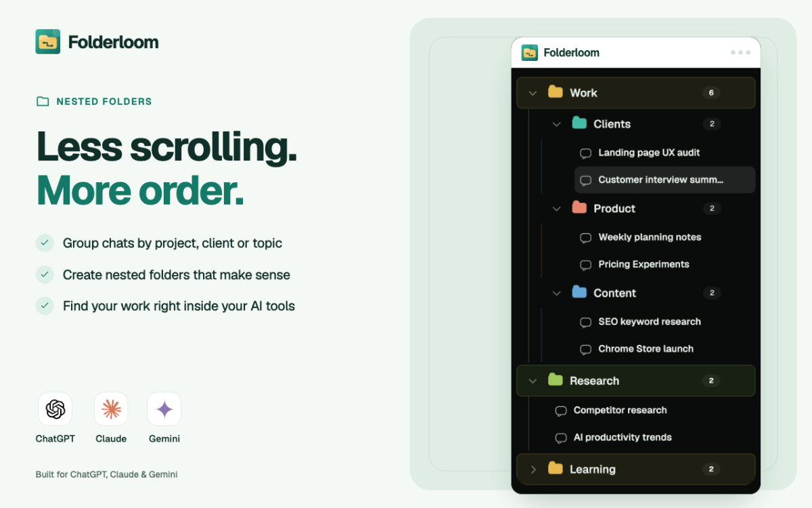The height and width of the screenshot is (508, 812).
Task: Click the Folderloom panel header logo icon
Action: pos(529,53)
